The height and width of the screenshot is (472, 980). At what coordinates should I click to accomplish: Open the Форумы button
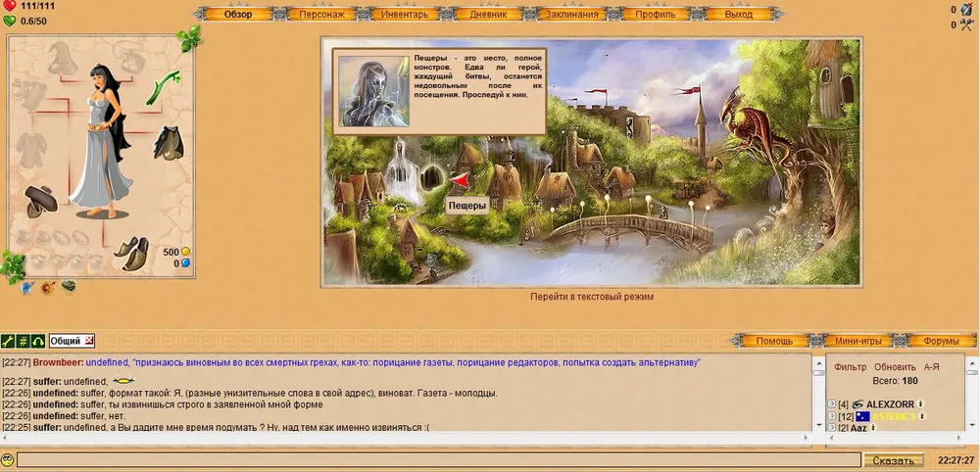tap(941, 341)
